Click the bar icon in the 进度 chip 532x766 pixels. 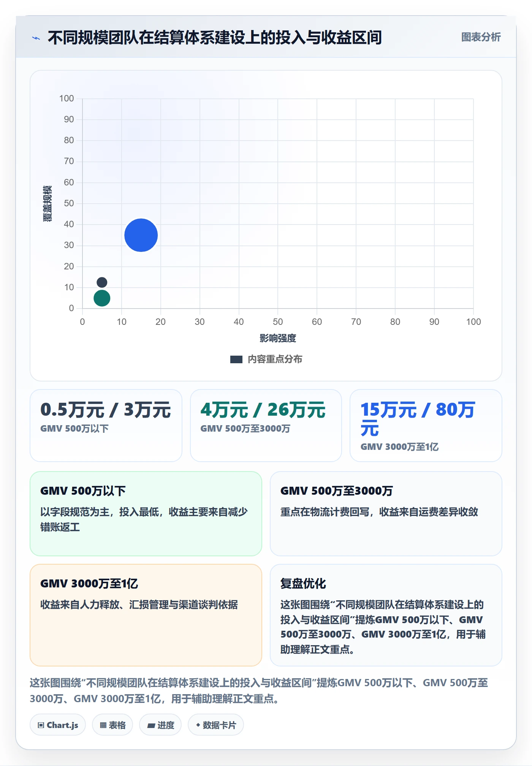[151, 726]
